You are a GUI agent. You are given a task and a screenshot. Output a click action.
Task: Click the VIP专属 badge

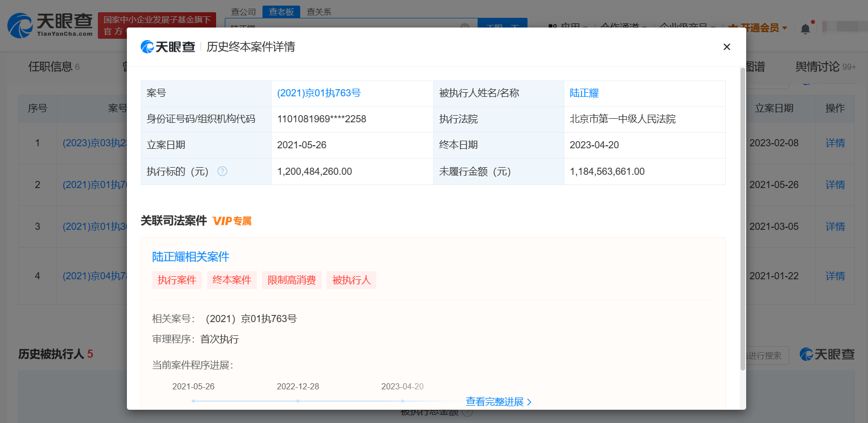(232, 221)
